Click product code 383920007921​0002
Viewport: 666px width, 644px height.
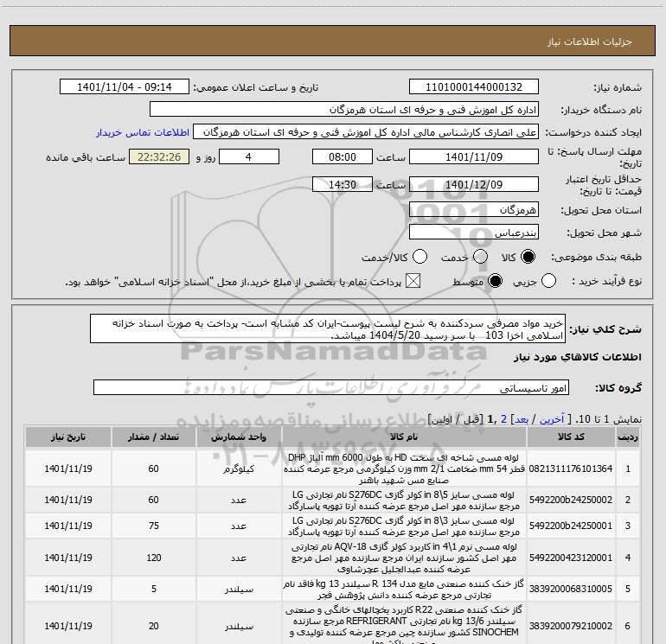(x=571, y=626)
